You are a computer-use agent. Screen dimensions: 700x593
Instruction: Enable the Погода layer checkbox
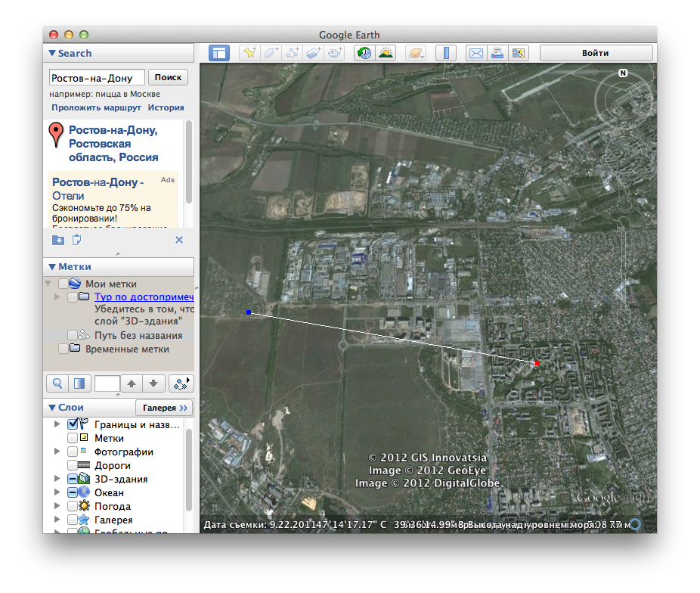pyautogui.click(x=73, y=506)
